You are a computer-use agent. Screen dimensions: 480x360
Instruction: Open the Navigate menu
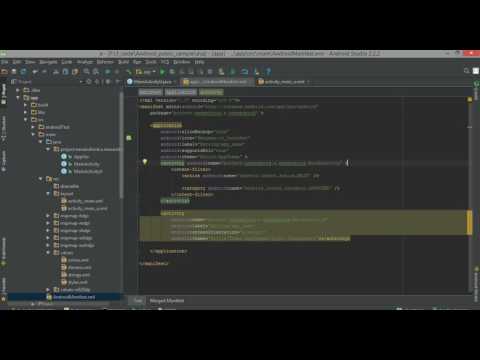coord(48,62)
